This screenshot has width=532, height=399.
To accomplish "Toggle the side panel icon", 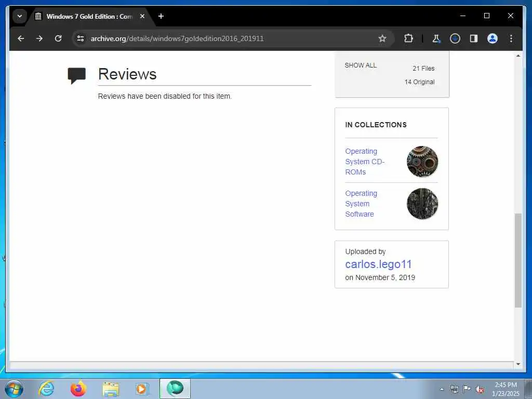I will point(474,38).
